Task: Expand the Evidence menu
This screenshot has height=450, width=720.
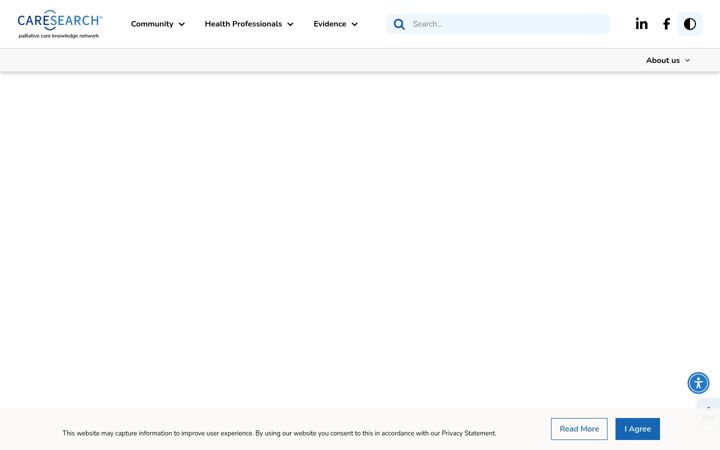Action: pyautogui.click(x=335, y=24)
